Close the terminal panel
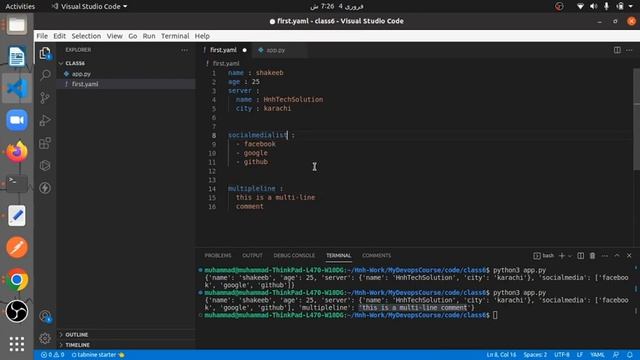Screen dimensions: 640x360 pyautogui.click(x=629, y=256)
